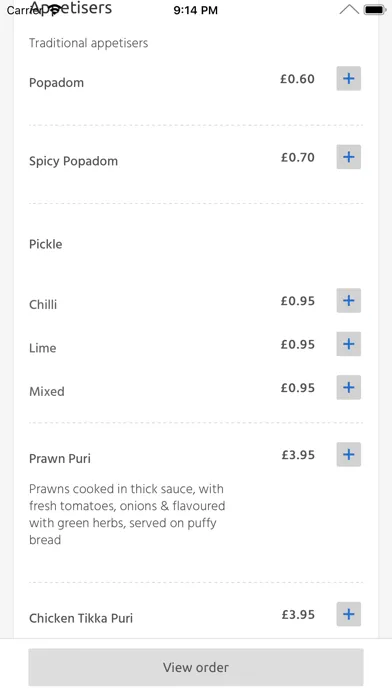Click the battery indicator in status bar
This screenshot has width=392, height=696.
point(375,9)
